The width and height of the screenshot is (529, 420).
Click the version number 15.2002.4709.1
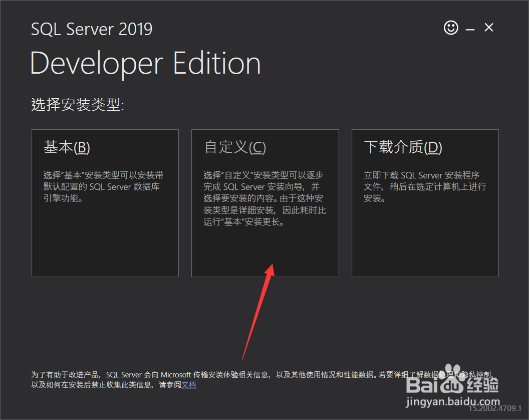[495, 408]
